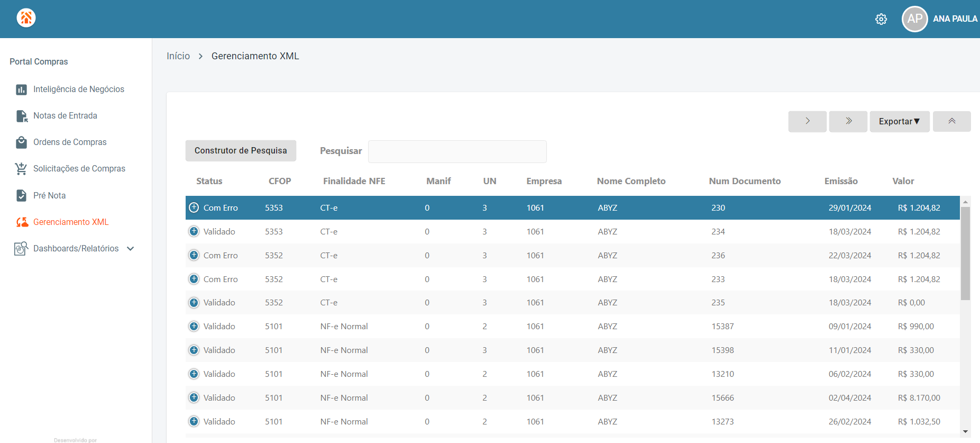This screenshot has height=443, width=980.
Task: Expand the row for document 15387
Action: tap(194, 327)
